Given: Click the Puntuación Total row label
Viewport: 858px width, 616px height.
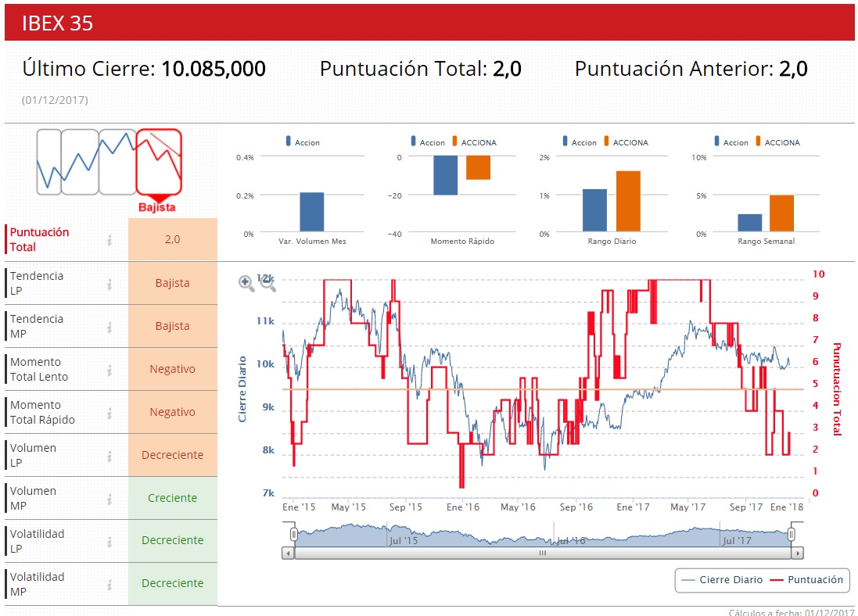Looking at the screenshot, I should [x=39, y=240].
